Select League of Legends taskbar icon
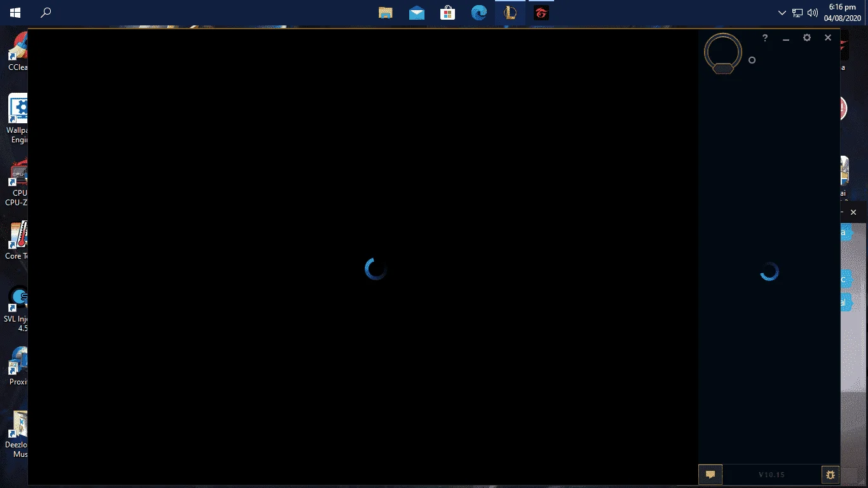The height and width of the screenshot is (488, 868). click(x=510, y=13)
